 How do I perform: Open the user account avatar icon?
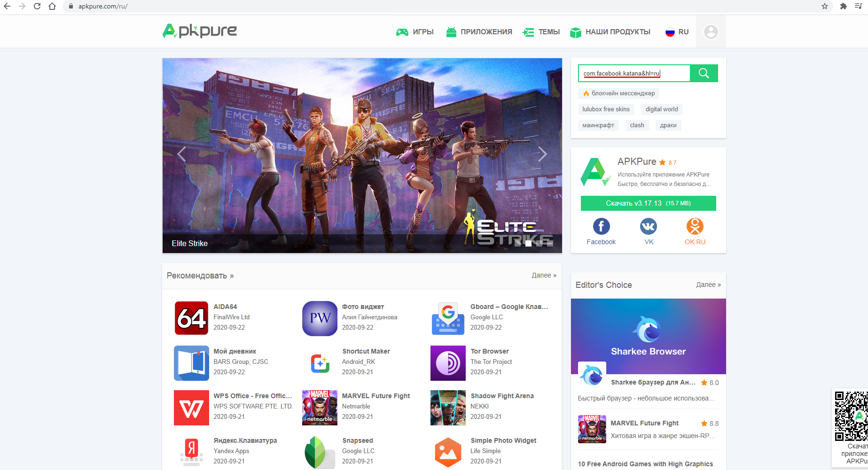click(711, 32)
